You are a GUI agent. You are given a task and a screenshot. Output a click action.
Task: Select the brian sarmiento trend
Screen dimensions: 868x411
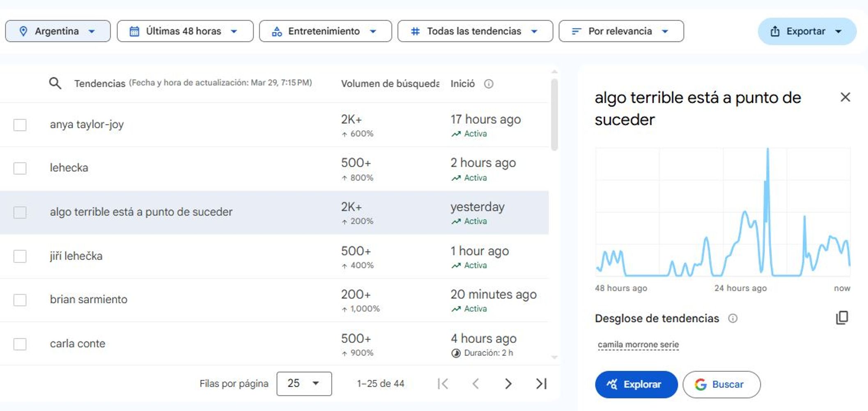point(88,299)
